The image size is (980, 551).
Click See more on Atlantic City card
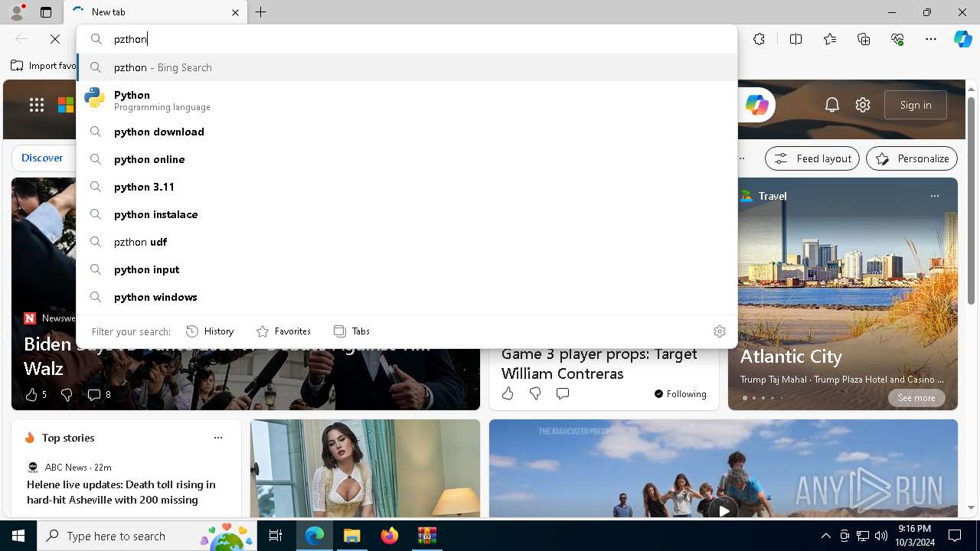(x=916, y=398)
